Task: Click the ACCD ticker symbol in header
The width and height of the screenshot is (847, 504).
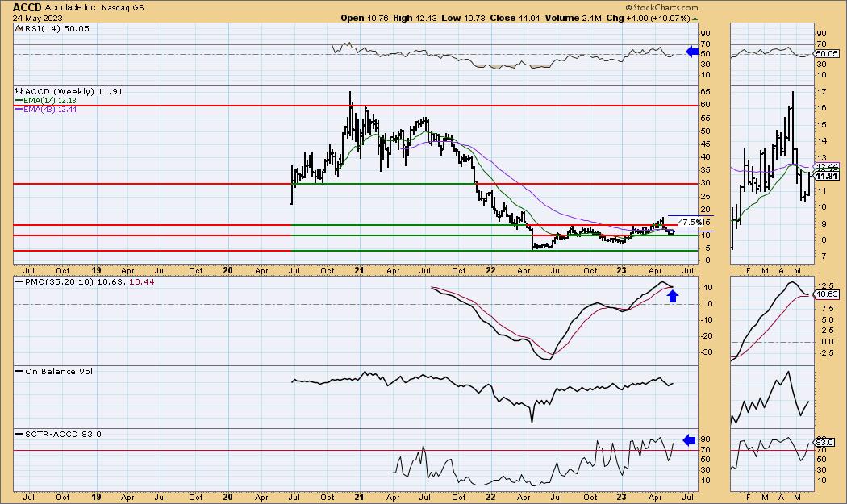Action: click(27, 7)
